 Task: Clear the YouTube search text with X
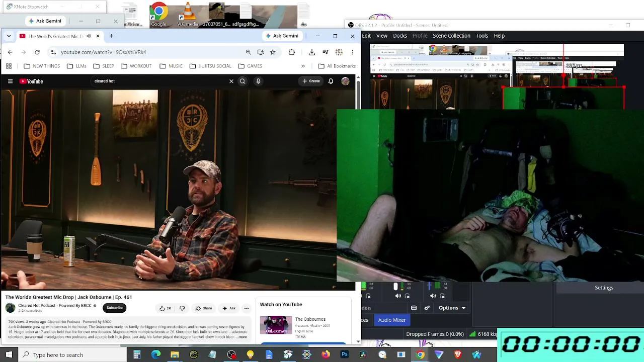coord(231,81)
